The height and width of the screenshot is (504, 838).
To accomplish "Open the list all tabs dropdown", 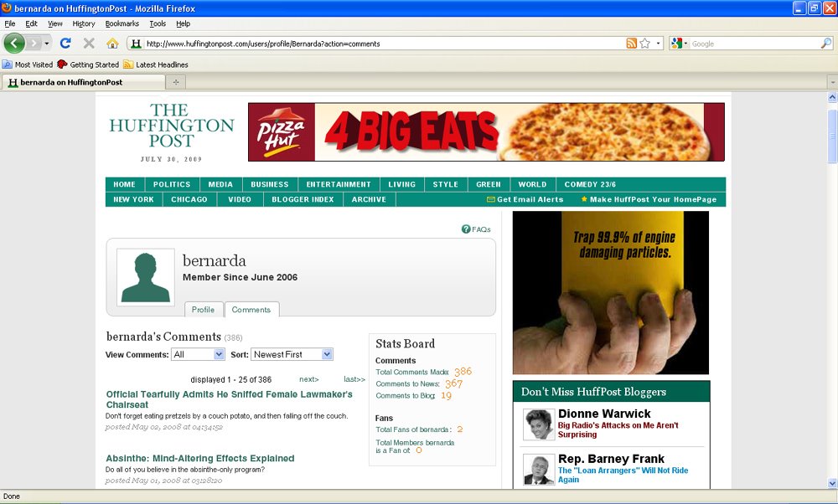I will click(x=832, y=82).
